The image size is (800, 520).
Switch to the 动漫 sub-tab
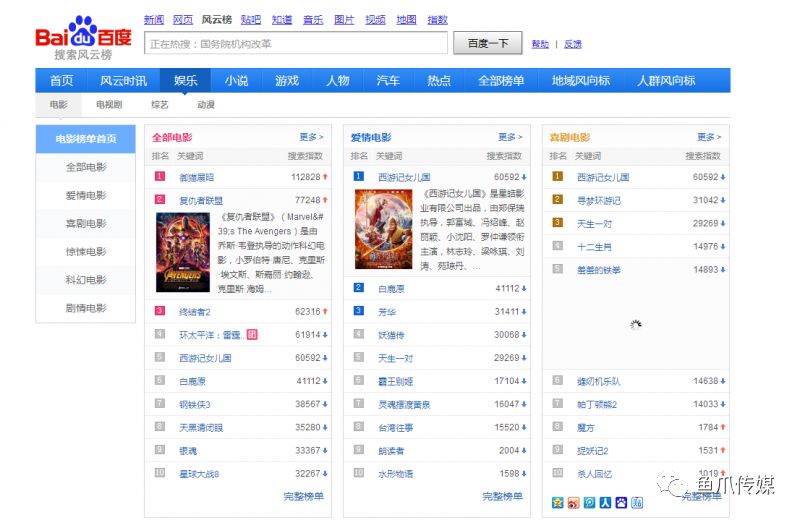(206, 105)
